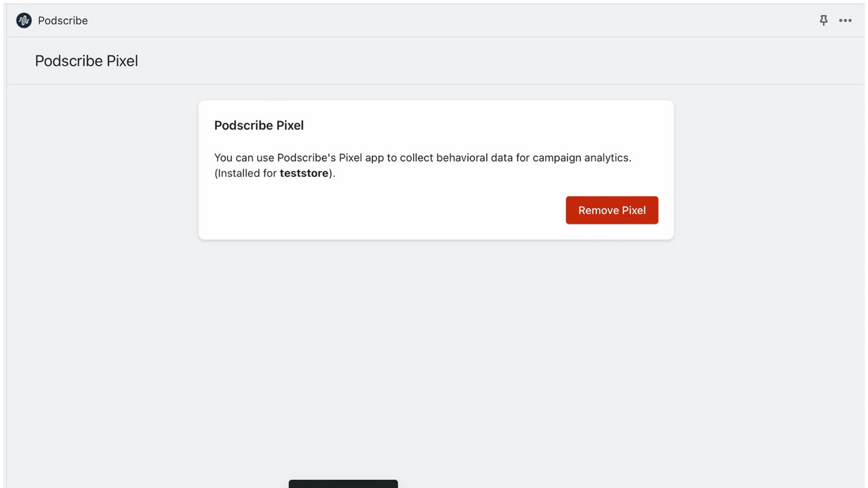The width and height of the screenshot is (868, 488).
Task: Open the three-dot more actions menu
Action: [x=845, y=20]
